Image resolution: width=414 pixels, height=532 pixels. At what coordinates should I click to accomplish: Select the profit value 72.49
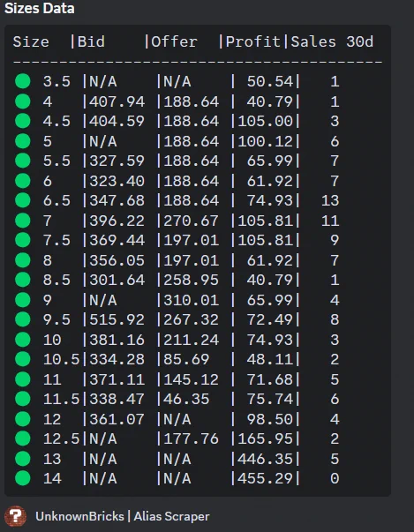[x=270, y=320]
